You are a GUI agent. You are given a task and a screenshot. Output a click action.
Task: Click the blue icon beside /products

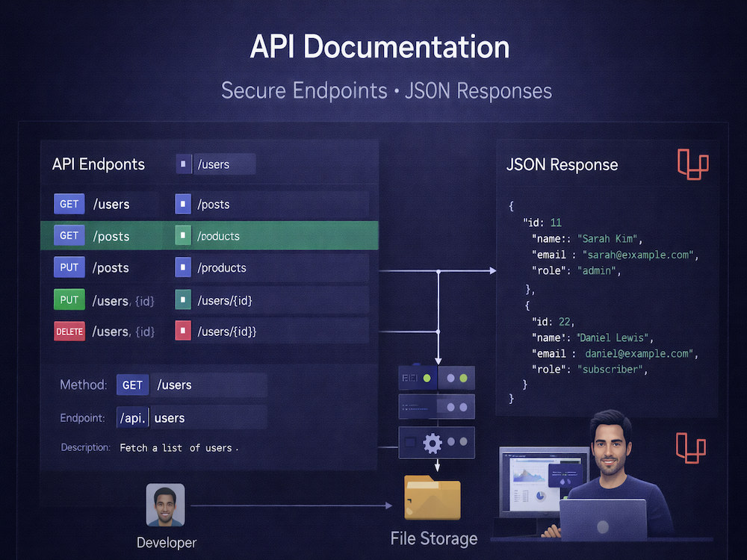183,267
